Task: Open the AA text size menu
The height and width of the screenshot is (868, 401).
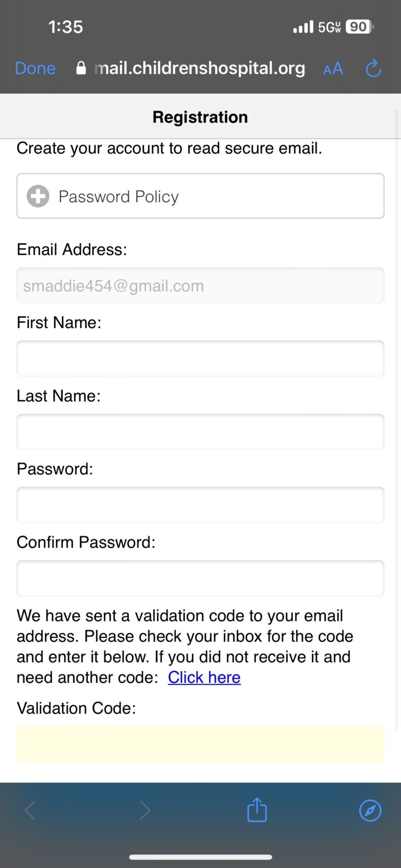Action: (333, 68)
